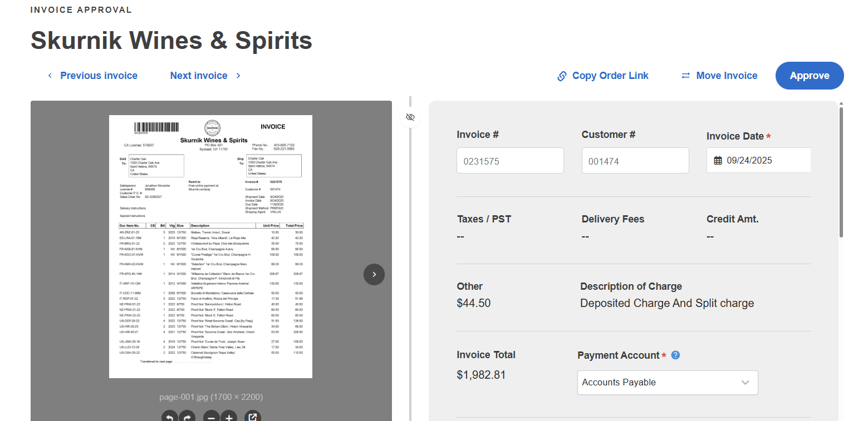This screenshot has width=868, height=421.
Task: Rotate the document right
Action: [188, 418]
